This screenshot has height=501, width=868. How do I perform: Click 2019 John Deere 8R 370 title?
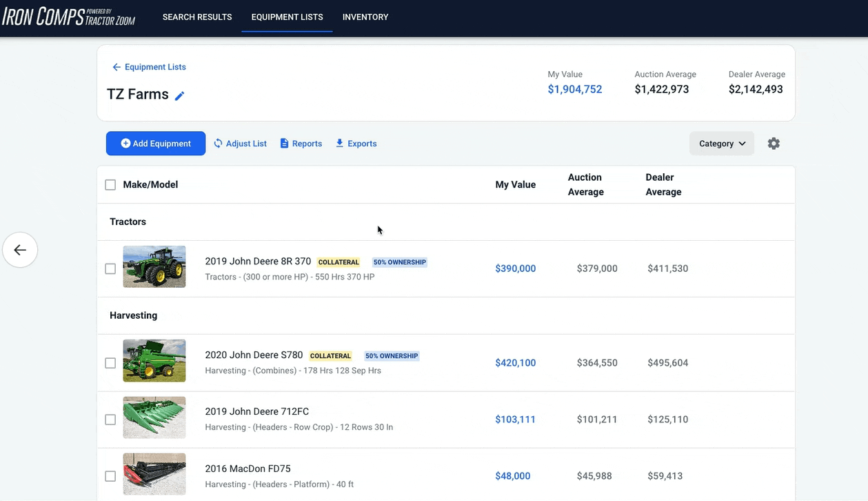[x=258, y=262]
